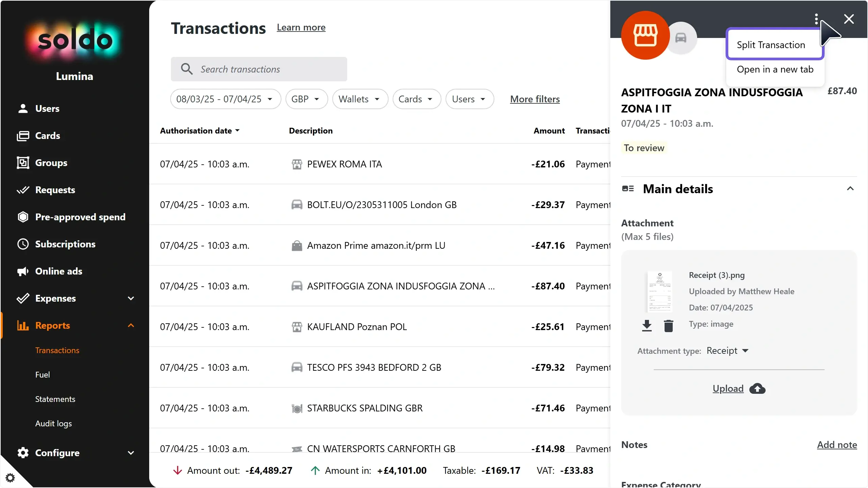Choose Open in a new tab
The width and height of the screenshot is (868, 488).
[775, 69]
